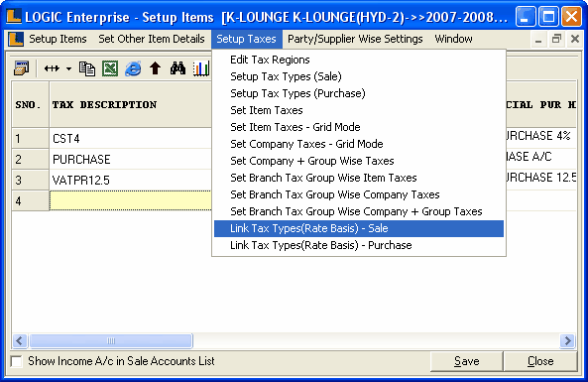This screenshot has height=382, width=588.
Task: Click the column width arrows icon
Action: point(52,68)
